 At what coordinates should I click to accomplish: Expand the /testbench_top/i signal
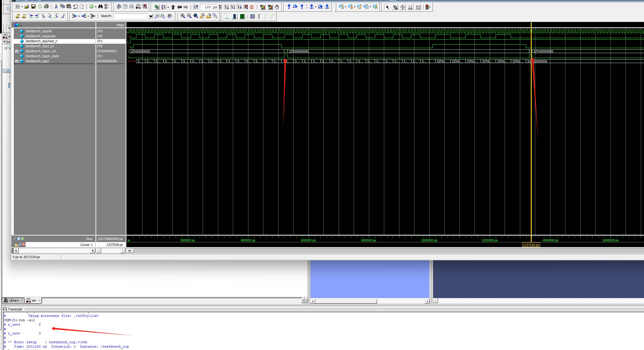point(16,61)
